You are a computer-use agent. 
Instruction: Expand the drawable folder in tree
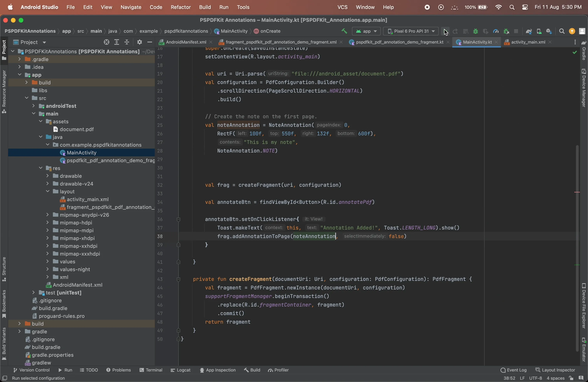[x=47, y=176]
